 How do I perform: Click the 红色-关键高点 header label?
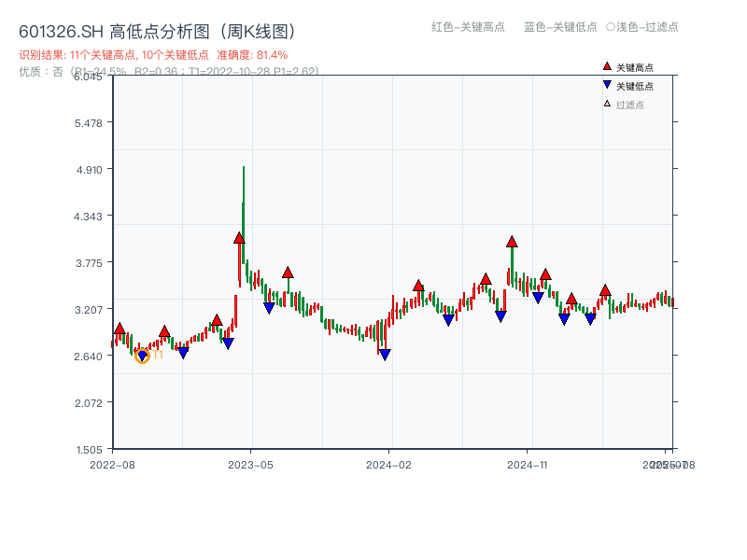coord(468,27)
